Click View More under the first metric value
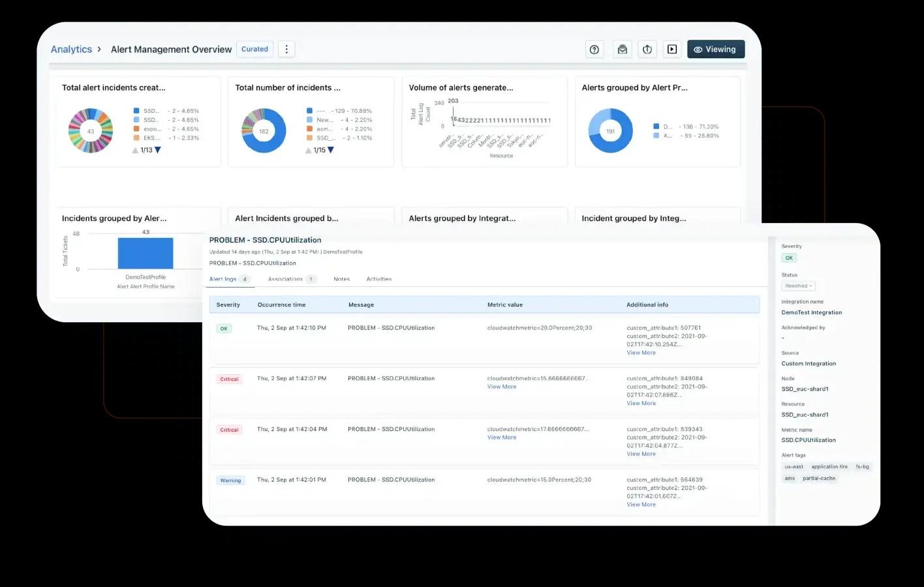This screenshot has height=587, width=924. (x=501, y=386)
